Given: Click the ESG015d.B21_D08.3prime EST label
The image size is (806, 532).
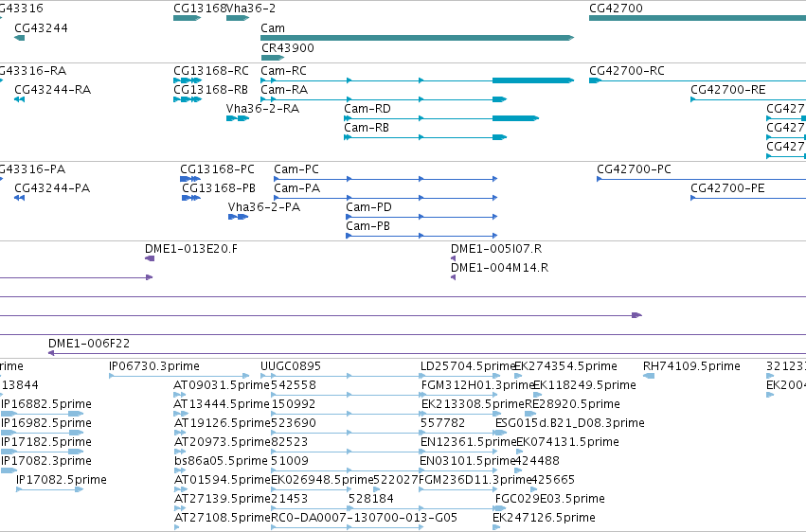Looking at the screenshot, I should click(570, 424).
